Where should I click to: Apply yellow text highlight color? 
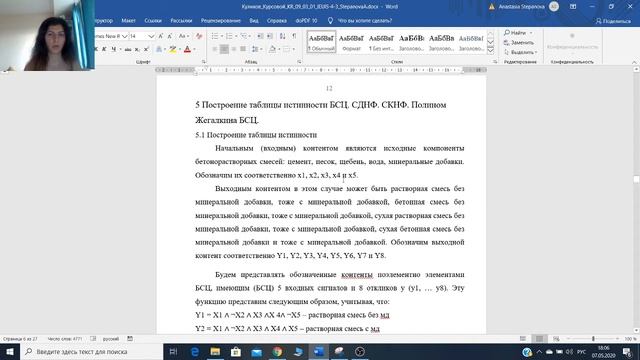click(173, 49)
